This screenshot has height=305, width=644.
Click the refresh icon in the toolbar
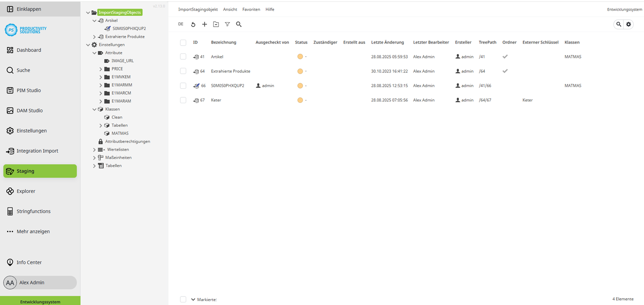tap(193, 24)
